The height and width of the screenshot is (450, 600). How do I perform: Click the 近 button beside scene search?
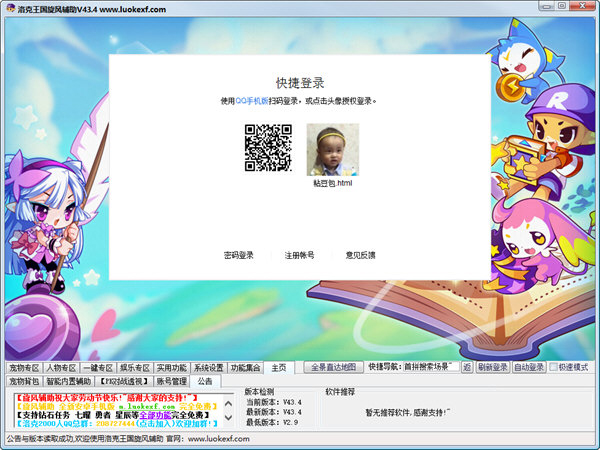[x=466, y=367]
